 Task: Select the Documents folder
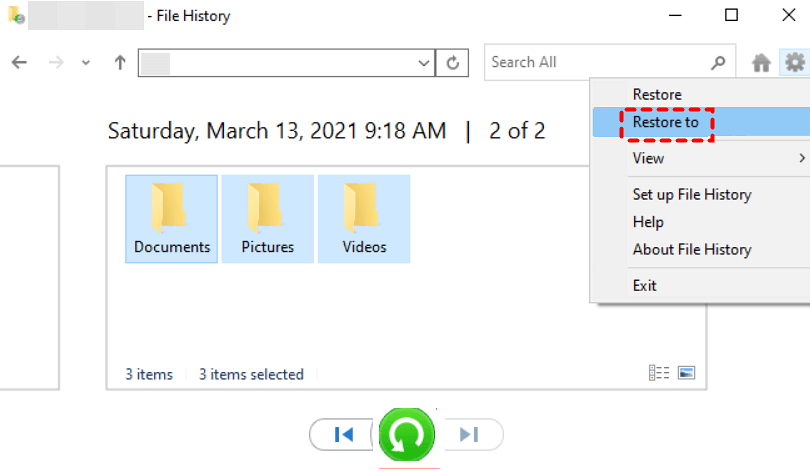[172, 219]
